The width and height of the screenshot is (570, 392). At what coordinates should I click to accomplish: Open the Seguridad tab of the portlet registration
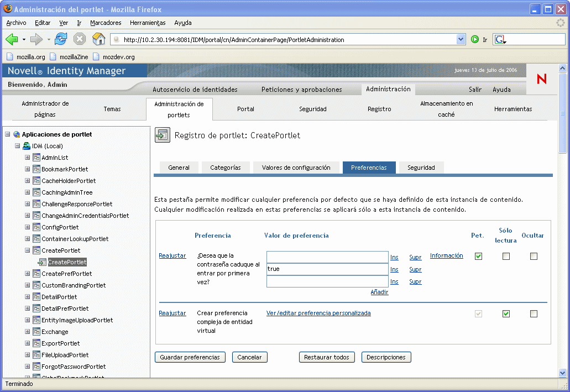[x=421, y=168]
